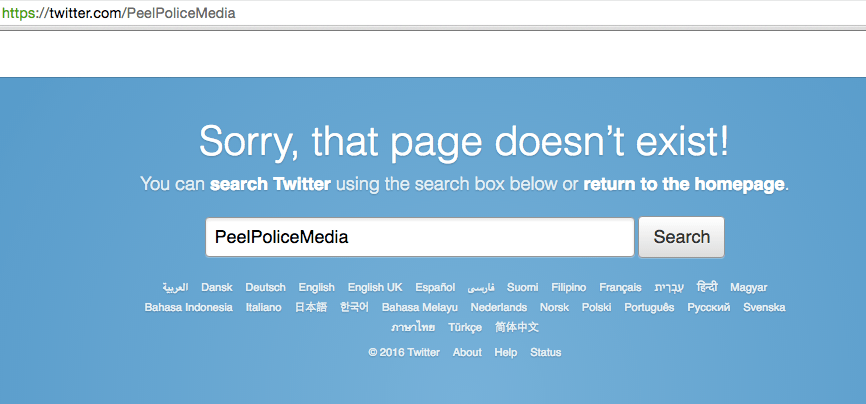Switch language to Dansk

216,287
